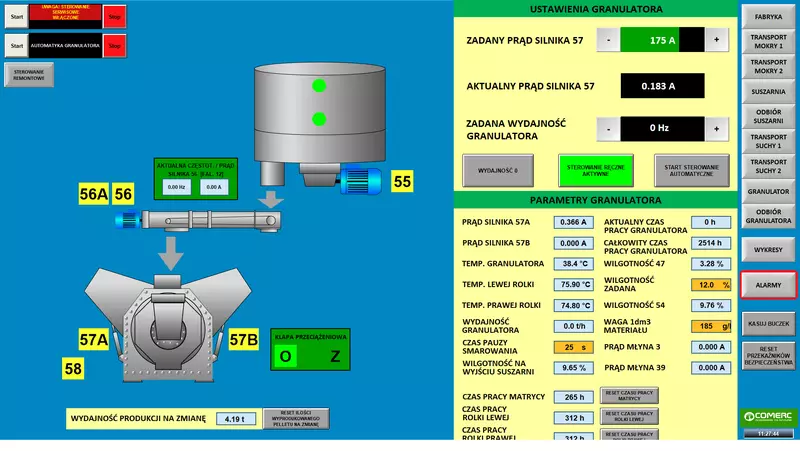
Task: Click the large mixer tank graphic
Action: (319, 110)
